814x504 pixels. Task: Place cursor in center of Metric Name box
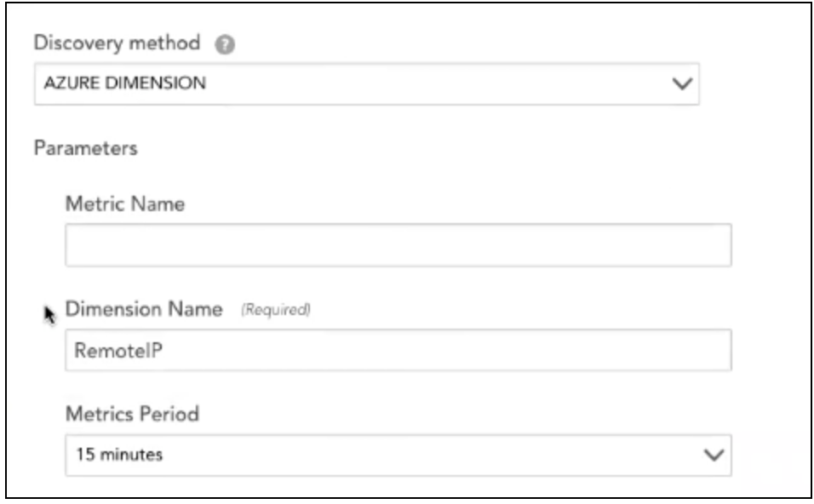coord(398,245)
